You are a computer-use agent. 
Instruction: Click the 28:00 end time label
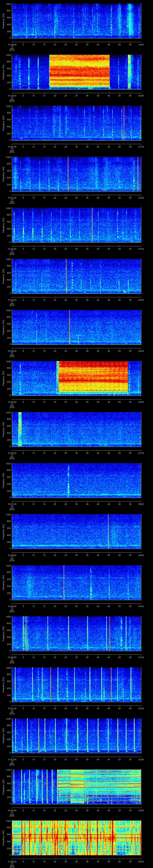[x=141, y=504]
